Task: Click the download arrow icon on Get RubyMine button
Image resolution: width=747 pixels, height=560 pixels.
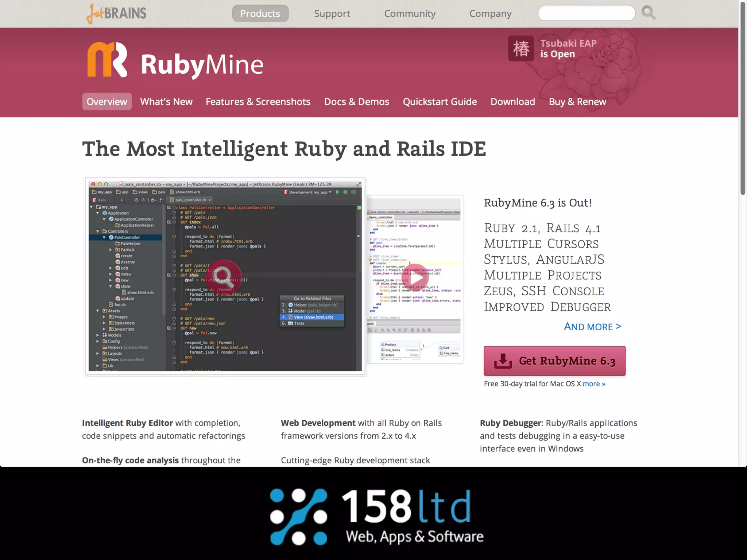Action: (x=503, y=361)
